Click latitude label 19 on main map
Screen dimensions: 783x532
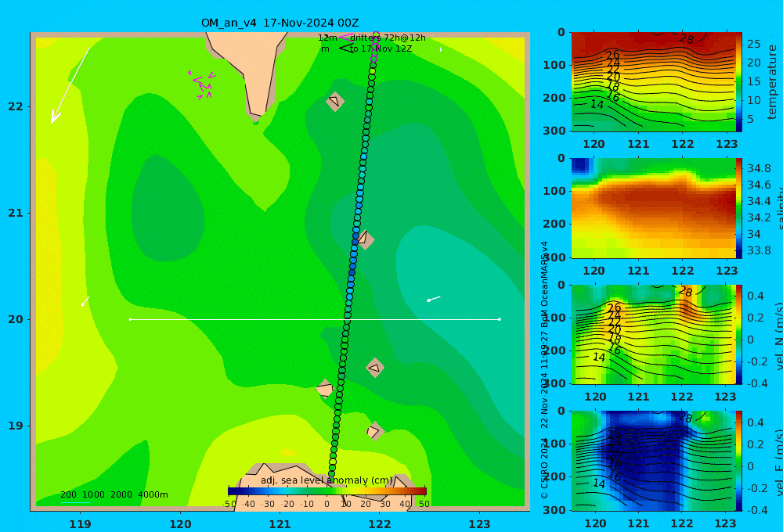point(16,426)
